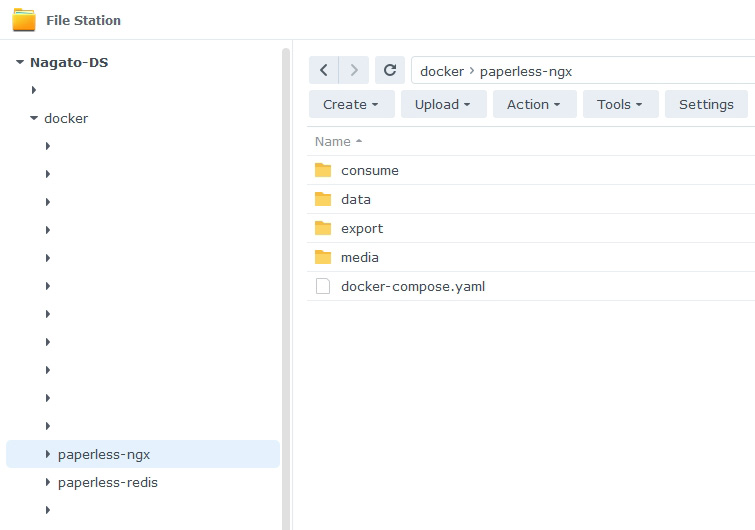The image size is (755, 530).
Task: Expand the paperless-ngx tree node arrow
Action: point(47,454)
